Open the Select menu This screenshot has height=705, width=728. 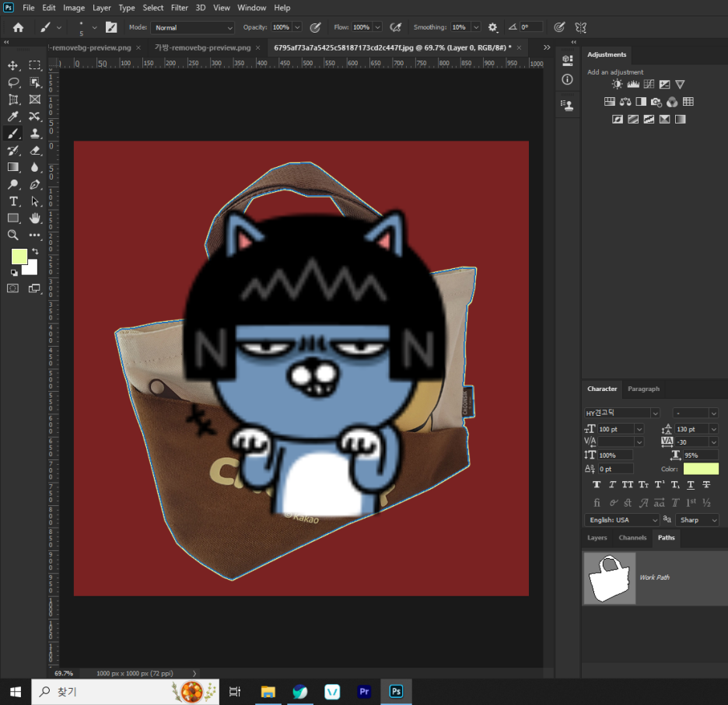152,8
